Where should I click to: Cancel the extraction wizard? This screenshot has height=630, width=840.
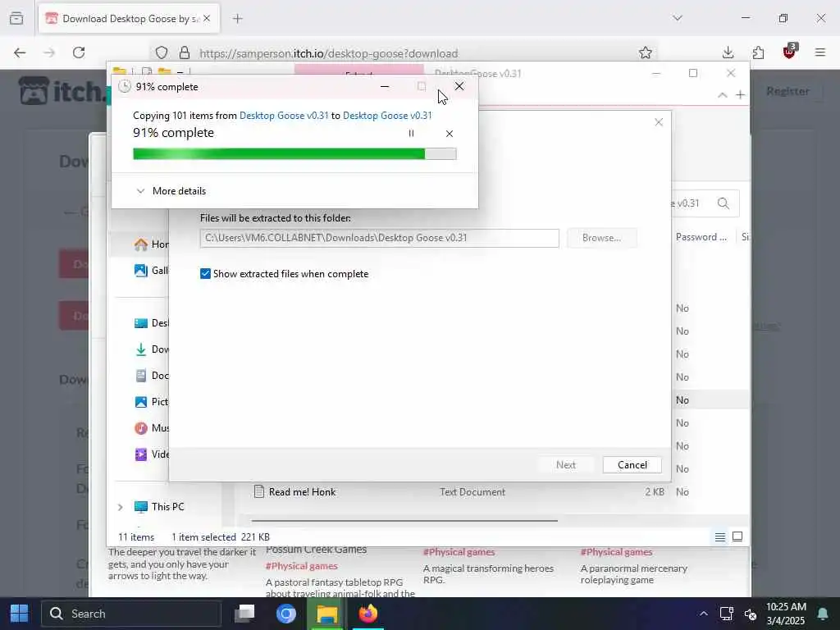[x=632, y=464]
